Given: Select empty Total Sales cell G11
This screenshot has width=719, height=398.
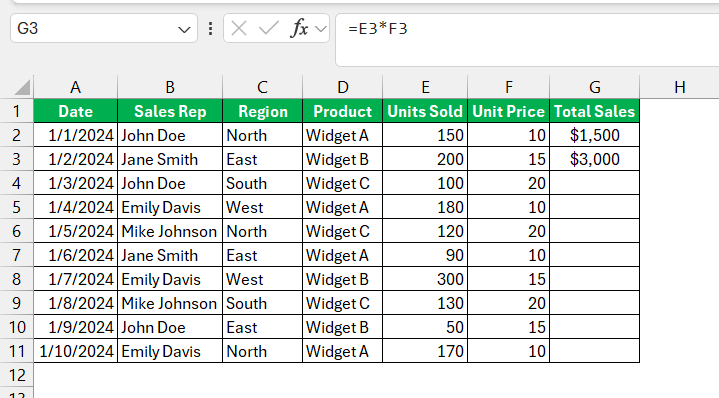Looking at the screenshot, I should [x=595, y=351].
